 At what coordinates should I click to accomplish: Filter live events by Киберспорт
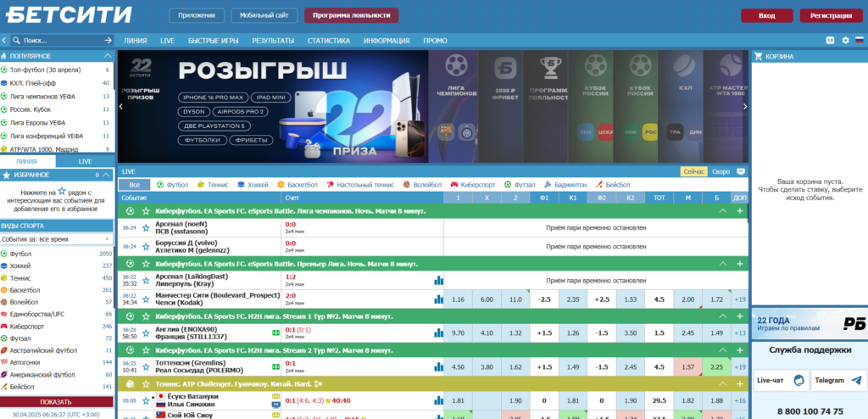point(473,185)
